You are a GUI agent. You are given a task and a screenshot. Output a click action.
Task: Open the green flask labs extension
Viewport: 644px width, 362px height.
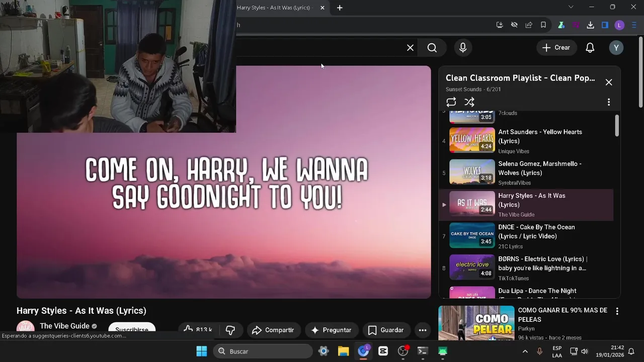[561, 25]
